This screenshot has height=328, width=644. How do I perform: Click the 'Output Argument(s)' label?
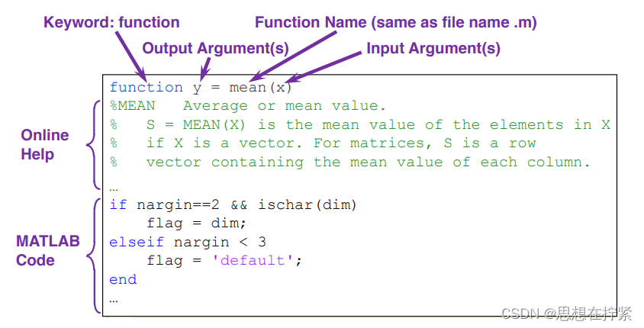pos(215,49)
